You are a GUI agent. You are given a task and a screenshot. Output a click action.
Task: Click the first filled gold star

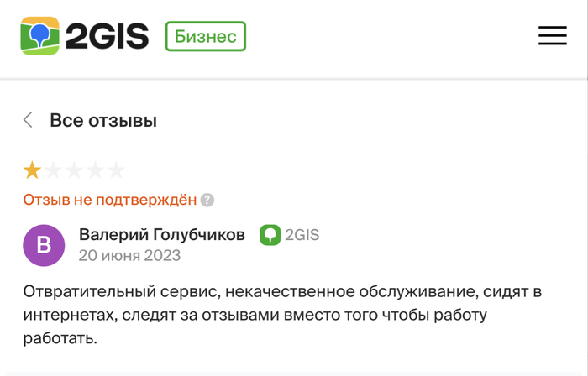tap(32, 171)
